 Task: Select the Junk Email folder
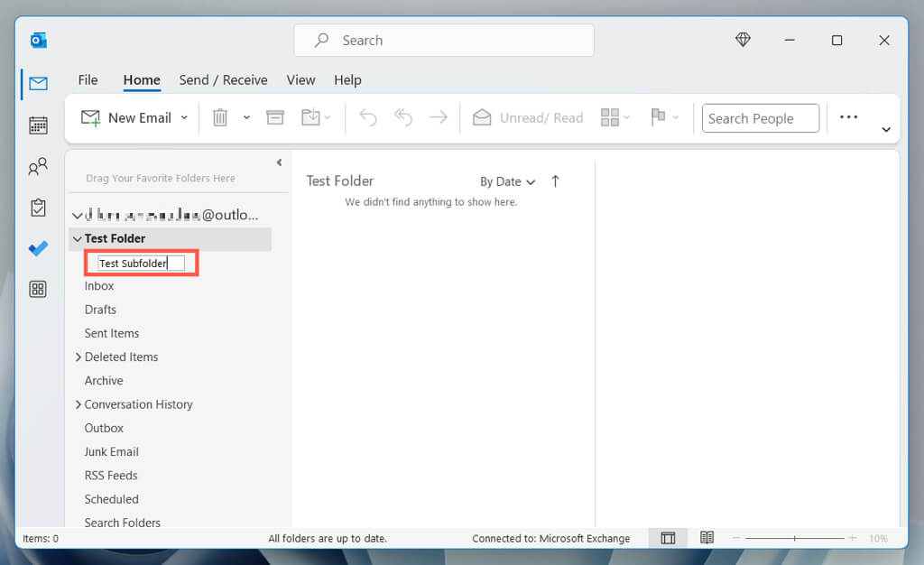click(x=111, y=451)
